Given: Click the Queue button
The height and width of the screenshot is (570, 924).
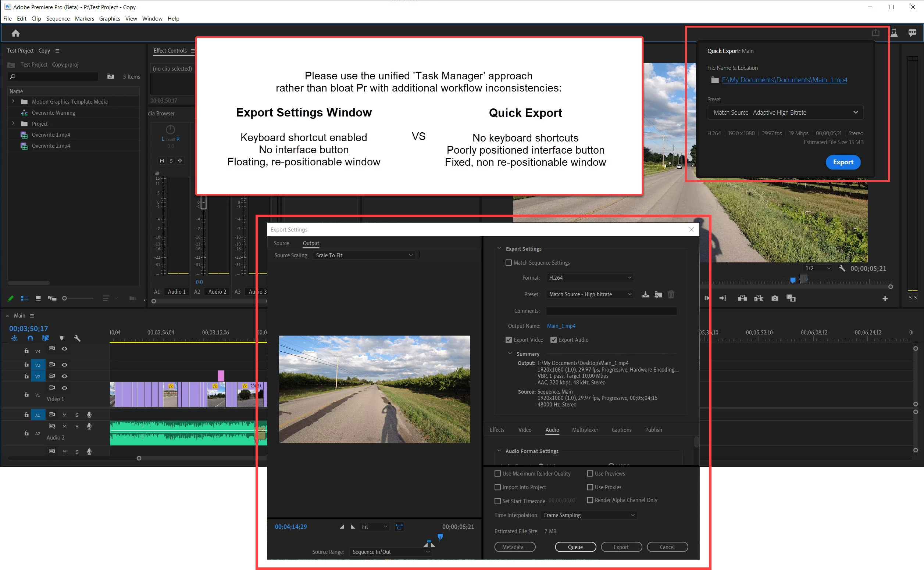Looking at the screenshot, I should pos(575,547).
